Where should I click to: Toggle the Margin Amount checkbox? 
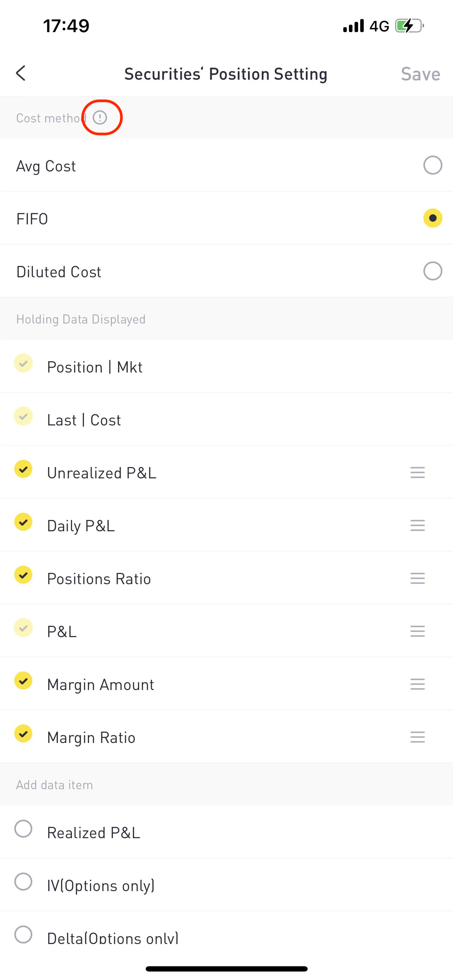(x=23, y=680)
